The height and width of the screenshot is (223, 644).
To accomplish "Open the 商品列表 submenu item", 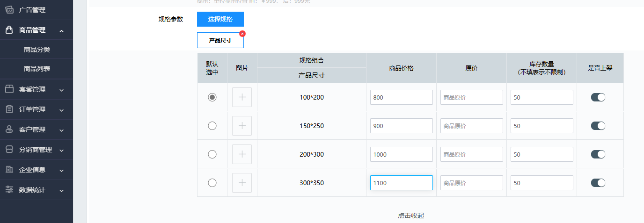I will pos(37,69).
